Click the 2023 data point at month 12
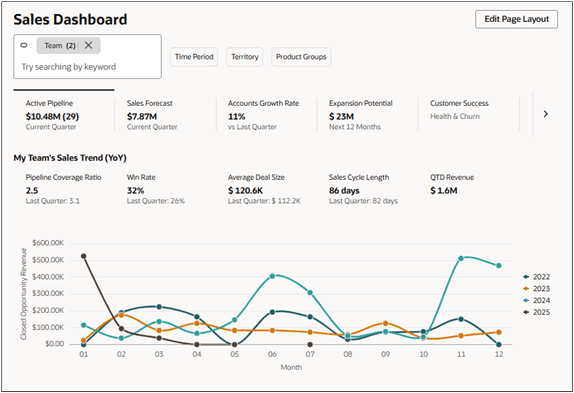Screen dimensions: 574x393 [x=499, y=332]
